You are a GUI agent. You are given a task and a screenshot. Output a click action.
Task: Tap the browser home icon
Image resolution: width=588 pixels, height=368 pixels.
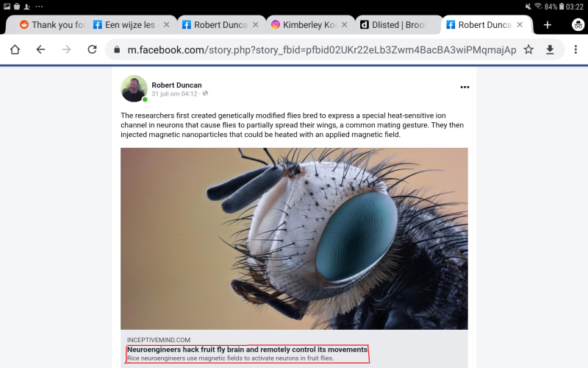(15, 49)
